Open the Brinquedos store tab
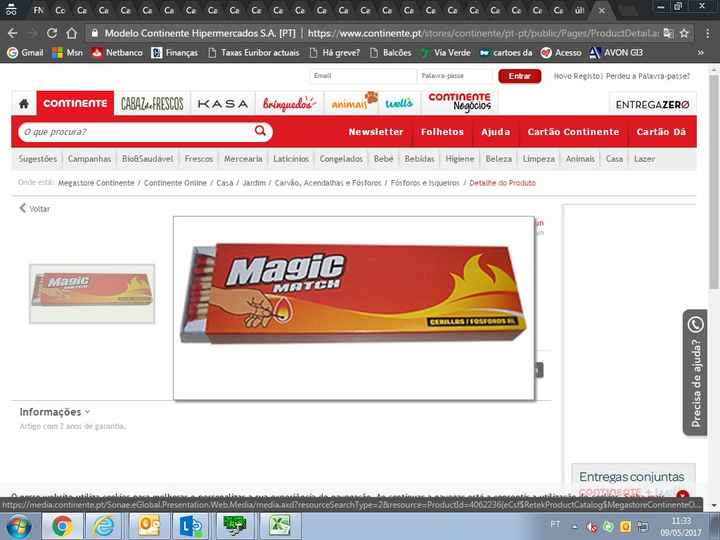The width and height of the screenshot is (720, 540). pyautogui.click(x=289, y=104)
